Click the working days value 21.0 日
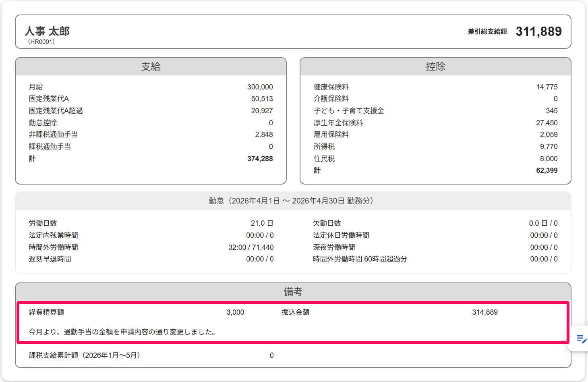 pyautogui.click(x=262, y=223)
